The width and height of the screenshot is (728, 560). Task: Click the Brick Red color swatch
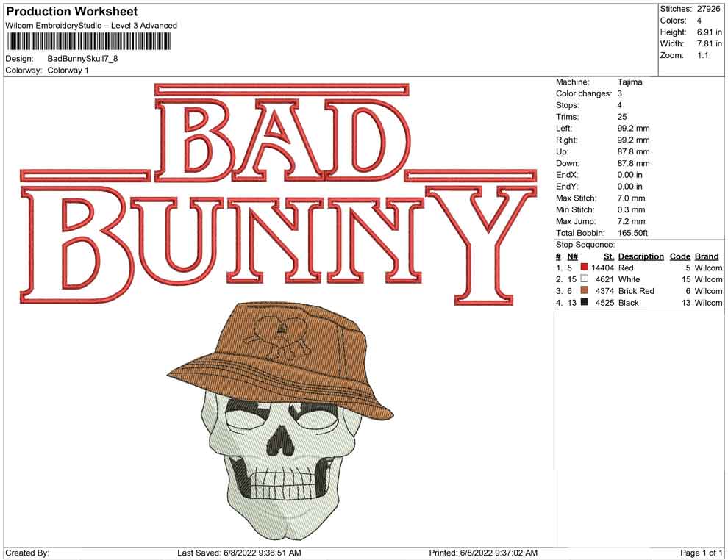point(585,290)
